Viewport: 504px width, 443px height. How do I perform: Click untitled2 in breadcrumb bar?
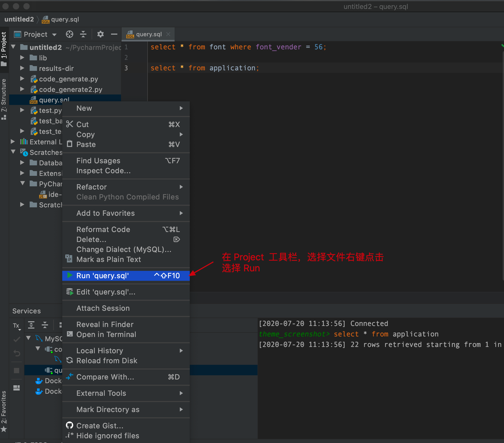click(19, 19)
